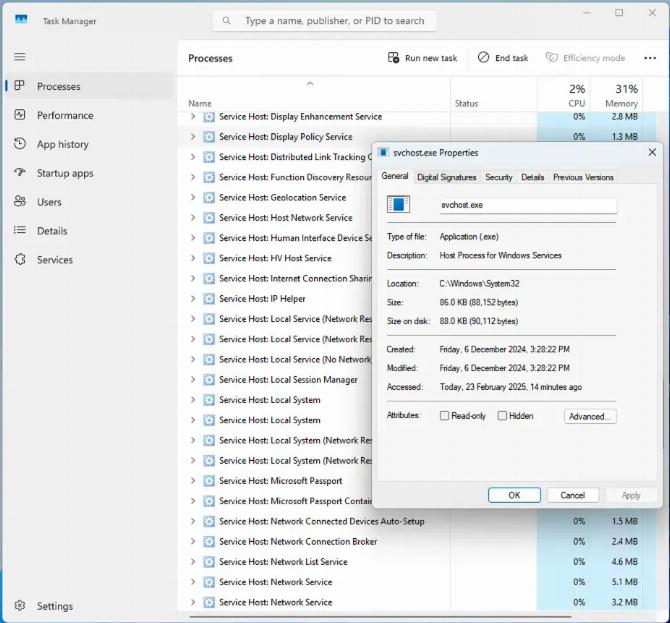Switch to the Digital Signatures tab
The width and height of the screenshot is (670, 623).
click(x=447, y=177)
